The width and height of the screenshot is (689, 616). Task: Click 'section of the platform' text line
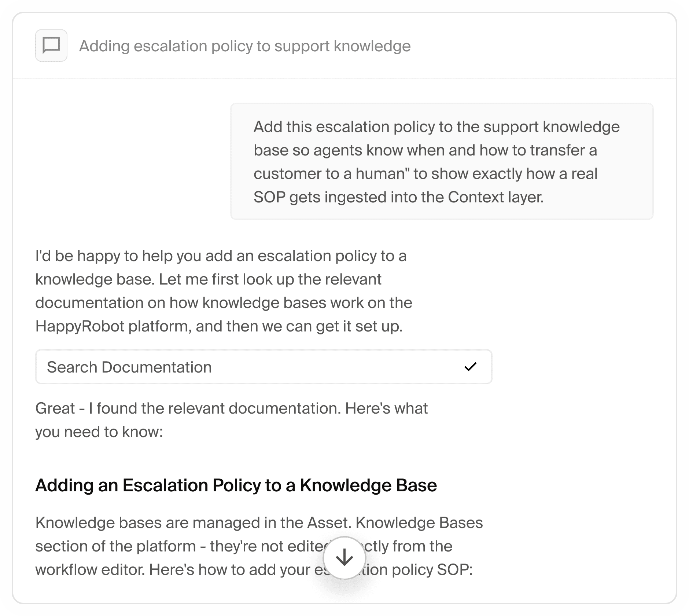[244, 546]
